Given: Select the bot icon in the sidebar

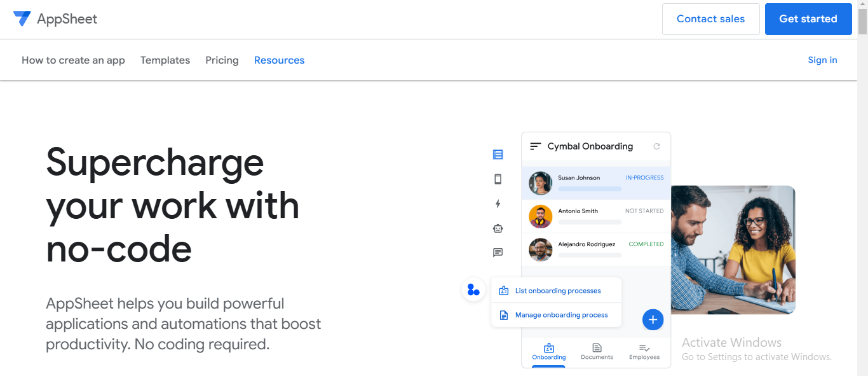Looking at the screenshot, I should pyautogui.click(x=498, y=228).
